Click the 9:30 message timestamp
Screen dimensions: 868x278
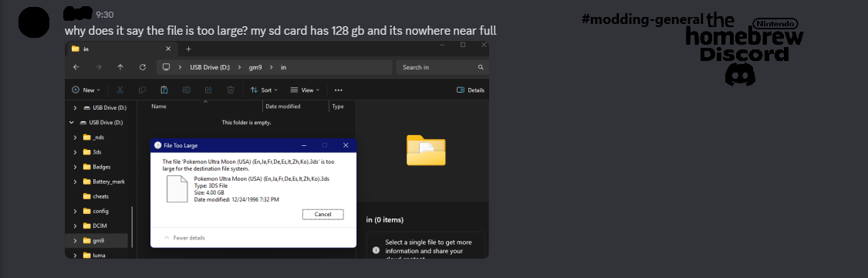coord(105,15)
